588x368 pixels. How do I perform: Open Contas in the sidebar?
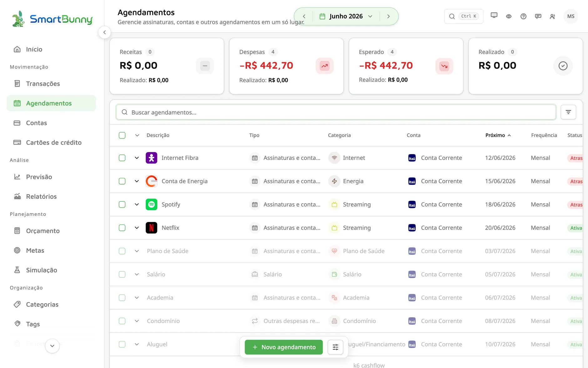(51, 123)
